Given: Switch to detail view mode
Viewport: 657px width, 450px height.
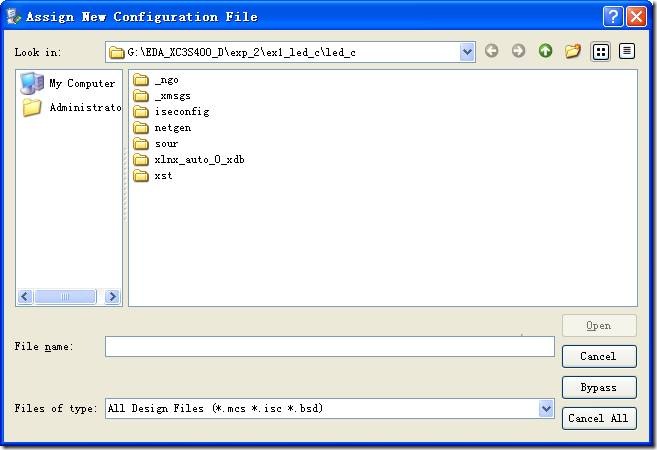Looking at the screenshot, I should click(627, 51).
